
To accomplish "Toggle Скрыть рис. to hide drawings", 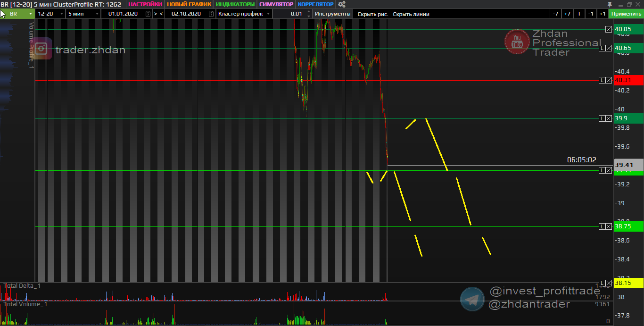I will (x=372, y=14).
